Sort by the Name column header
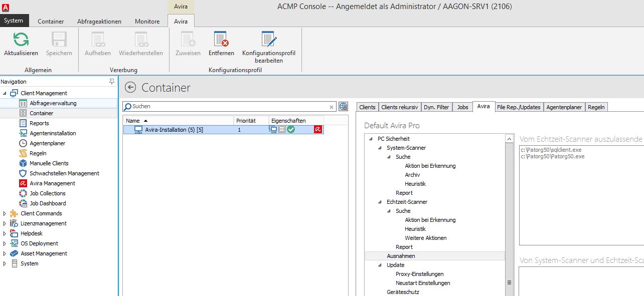Screen dimensions: 644x296 133,121
